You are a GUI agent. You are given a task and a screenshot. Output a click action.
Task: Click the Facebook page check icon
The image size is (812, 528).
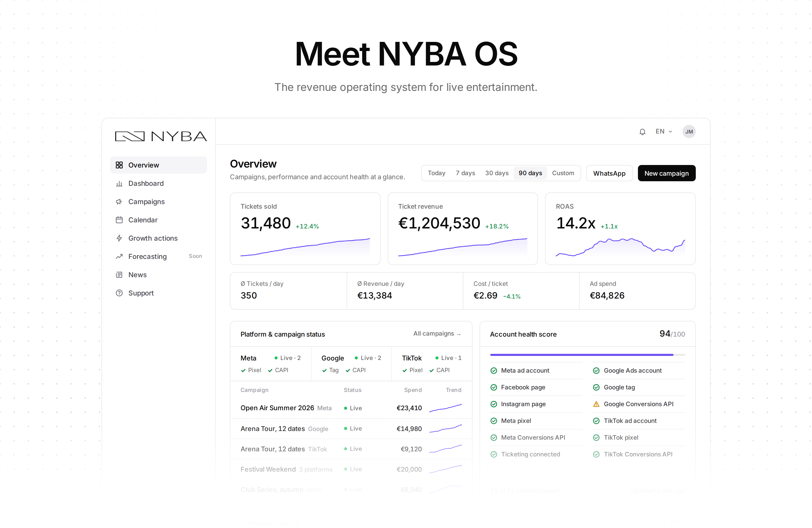(493, 387)
